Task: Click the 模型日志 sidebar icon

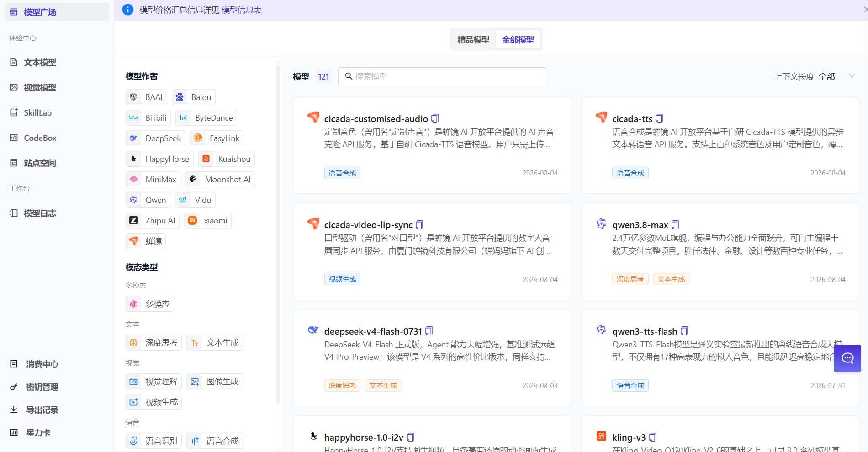Action: point(14,213)
